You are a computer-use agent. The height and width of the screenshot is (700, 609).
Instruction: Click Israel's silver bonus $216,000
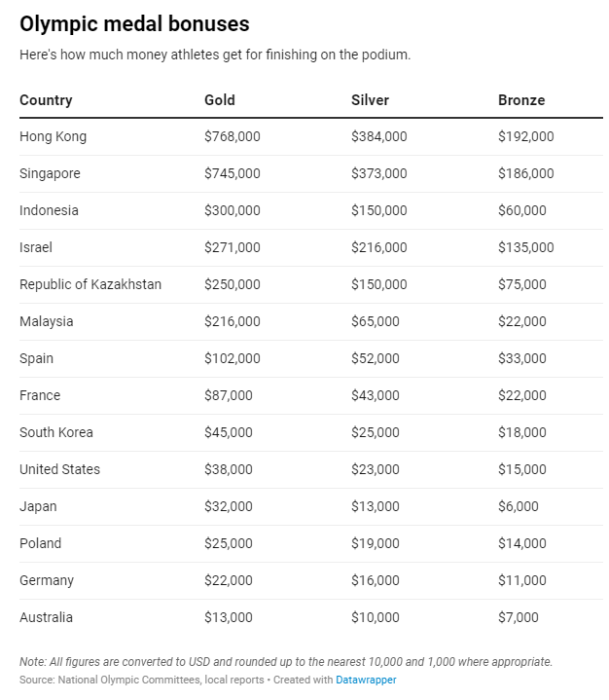379,248
